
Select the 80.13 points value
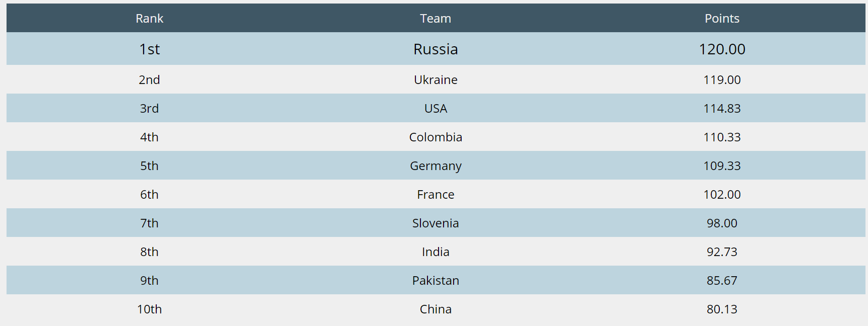pyautogui.click(x=722, y=309)
